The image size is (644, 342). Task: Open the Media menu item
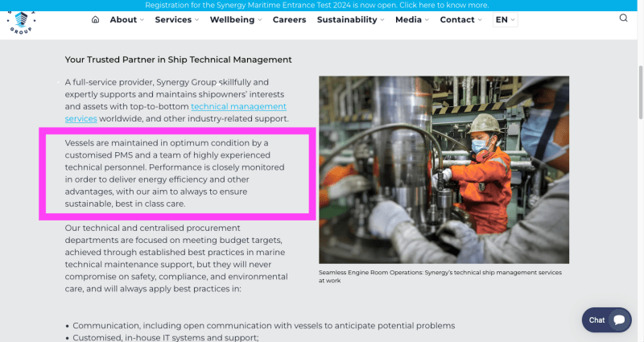408,19
